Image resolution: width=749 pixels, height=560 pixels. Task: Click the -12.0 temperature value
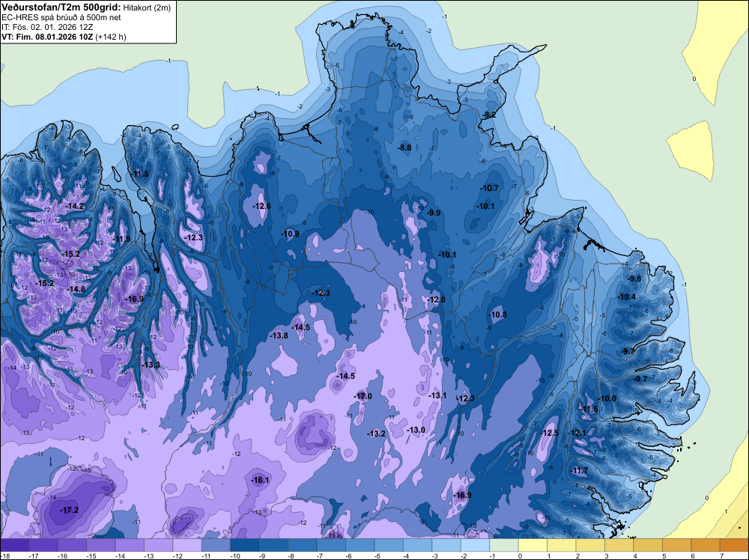(436, 299)
